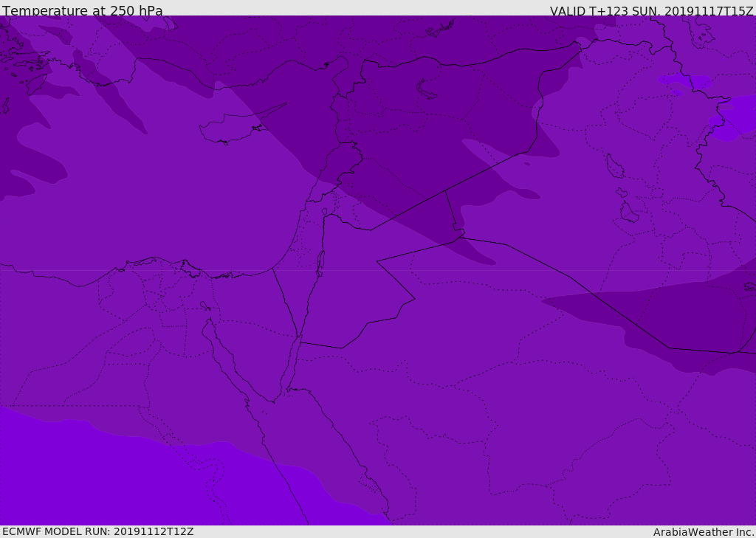
Task: Click the ECMWF MODEL RUN label
Action: [97, 531]
